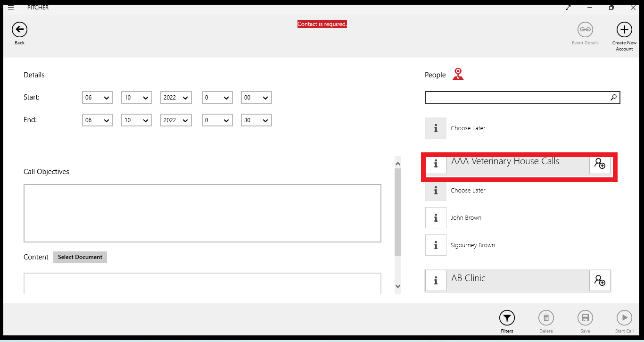The height and width of the screenshot is (342, 644).
Task: Open info icon for Sigourney Brown
Action: pyautogui.click(x=436, y=245)
